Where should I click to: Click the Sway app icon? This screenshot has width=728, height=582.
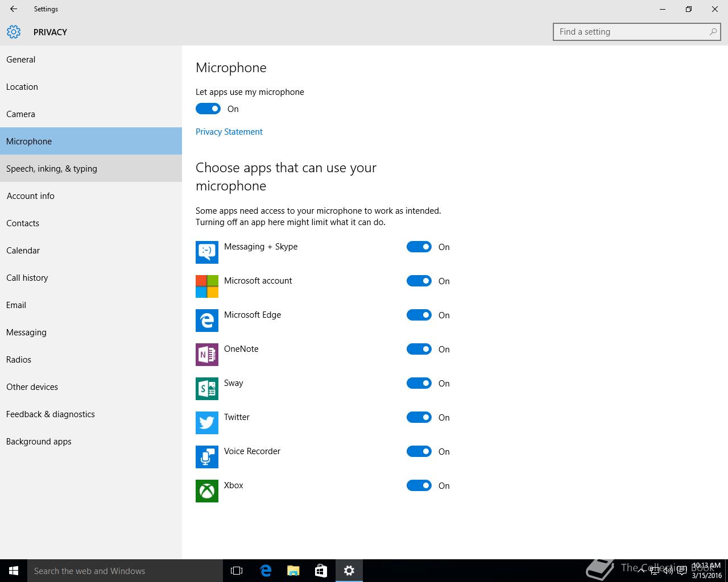pos(207,389)
